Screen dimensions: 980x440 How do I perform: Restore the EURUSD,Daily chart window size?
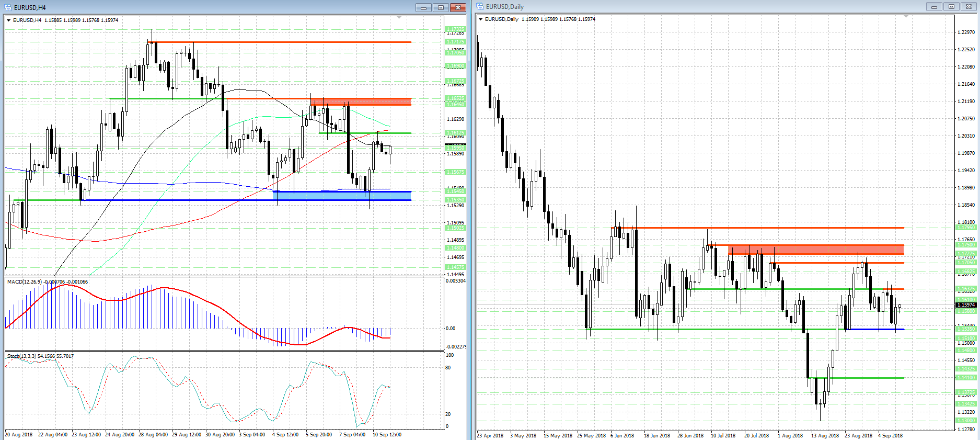click(951, 7)
